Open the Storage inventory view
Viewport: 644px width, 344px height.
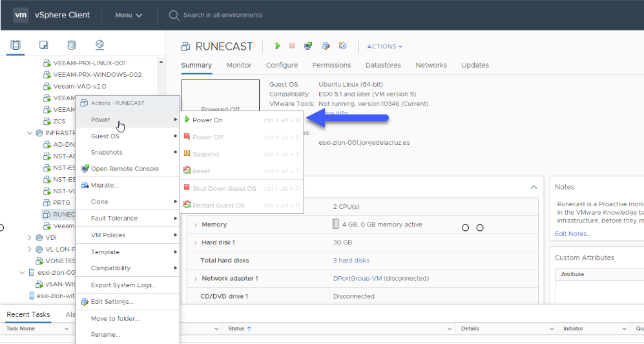72,45
